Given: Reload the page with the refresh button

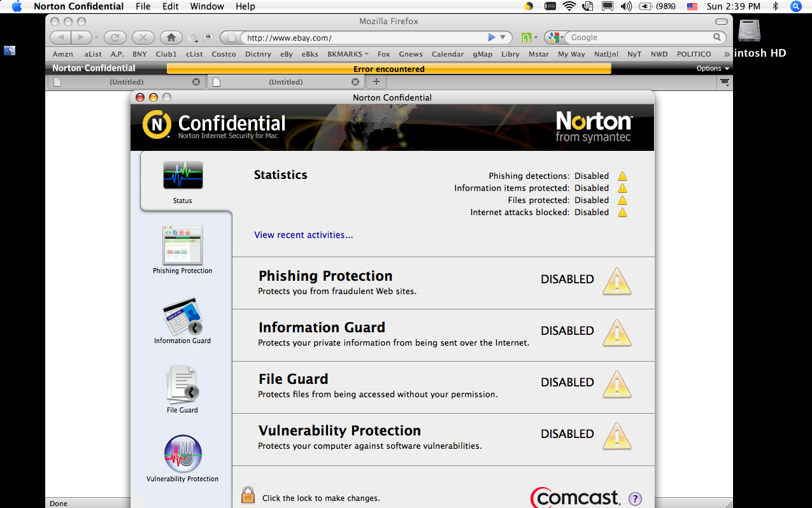Looking at the screenshot, I should click(x=115, y=38).
